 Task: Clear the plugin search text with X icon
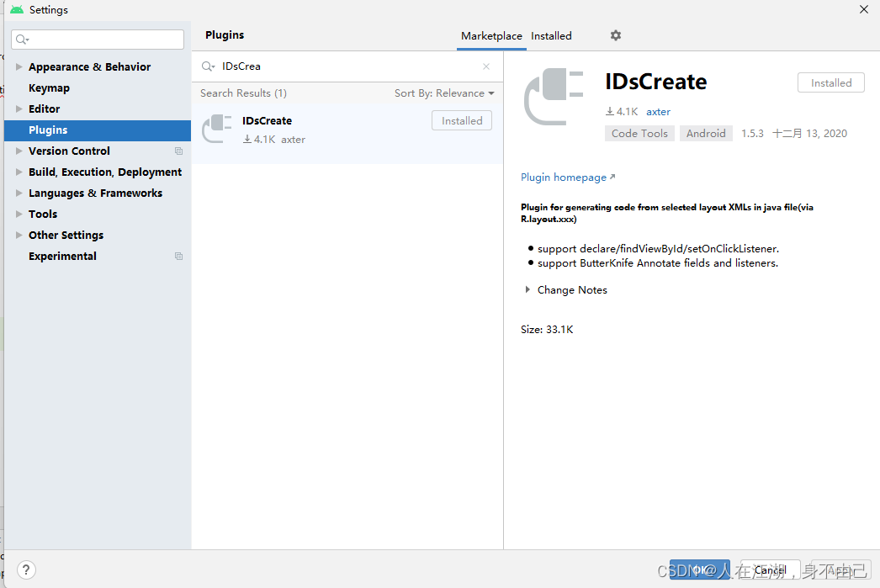point(486,66)
